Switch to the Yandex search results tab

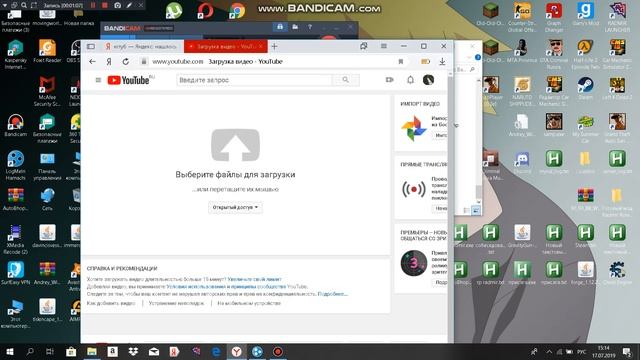pos(141,47)
